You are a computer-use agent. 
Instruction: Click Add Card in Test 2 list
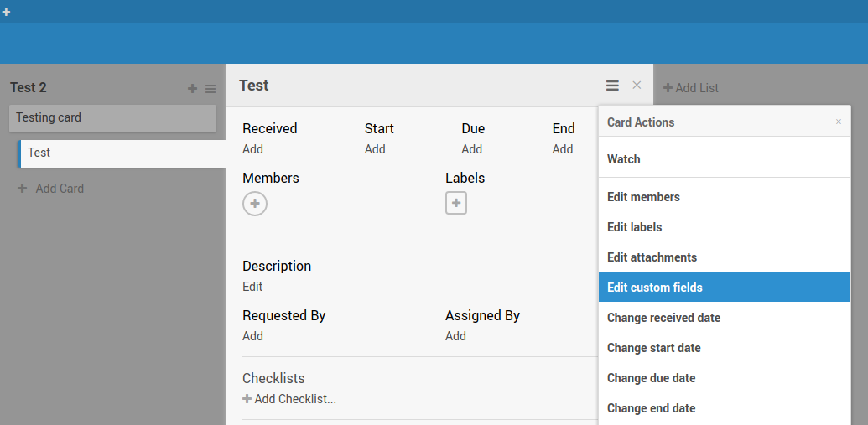pyautogui.click(x=51, y=189)
